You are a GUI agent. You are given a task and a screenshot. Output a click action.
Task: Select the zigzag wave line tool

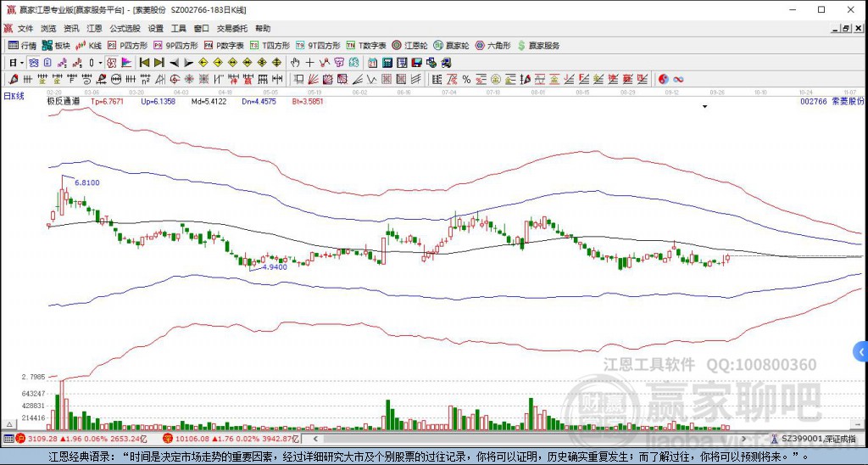tap(371, 79)
